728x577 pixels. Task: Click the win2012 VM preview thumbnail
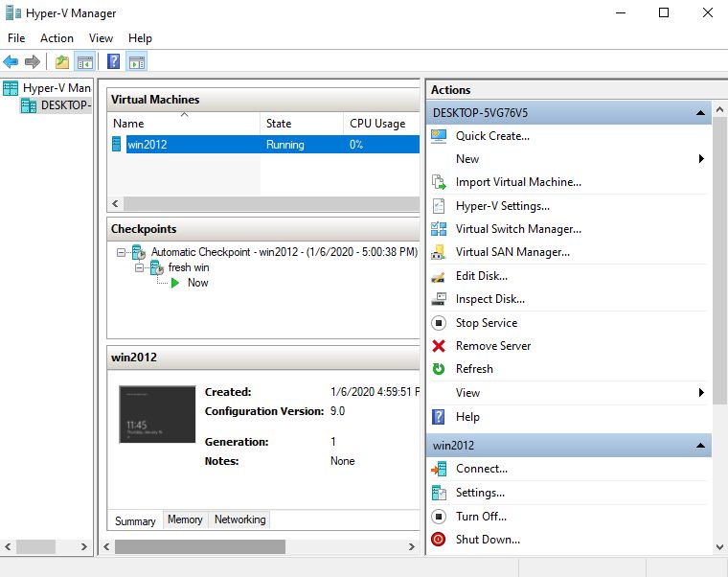click(x=157, y=414)
